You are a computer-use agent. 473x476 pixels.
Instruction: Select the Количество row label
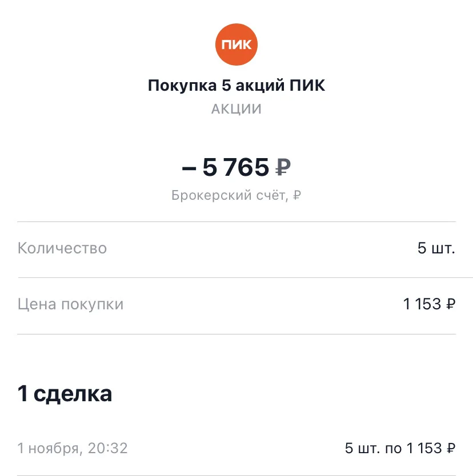pyautogui.click(x=62, y=248)
